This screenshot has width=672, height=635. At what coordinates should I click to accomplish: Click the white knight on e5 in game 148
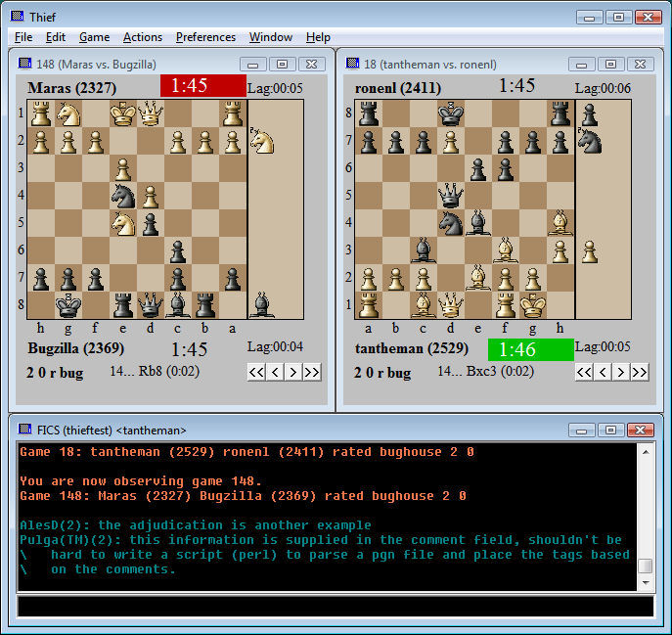pyautogui.click(x=123, y=224)
